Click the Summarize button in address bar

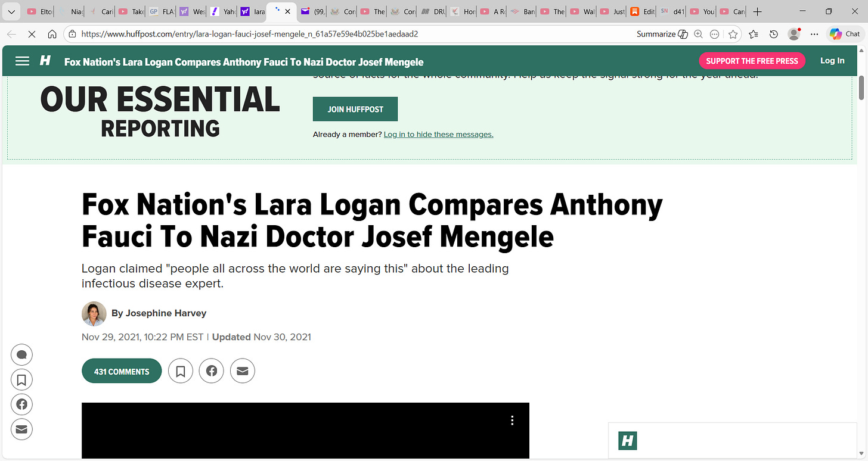coord(662,34)
